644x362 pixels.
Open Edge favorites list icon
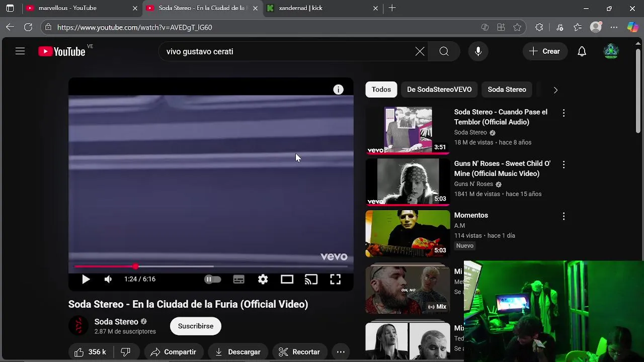pos(578,27)
